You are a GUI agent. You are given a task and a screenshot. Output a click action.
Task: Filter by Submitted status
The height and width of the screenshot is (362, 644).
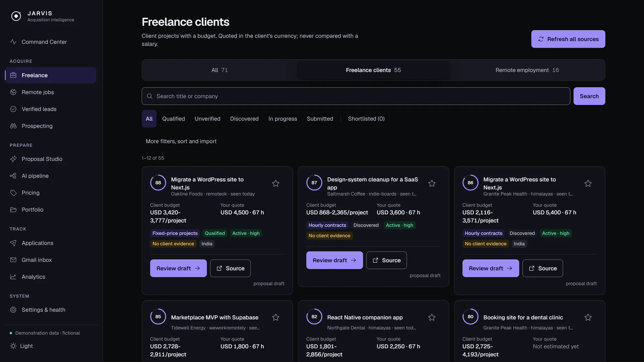tap(320, 119)
